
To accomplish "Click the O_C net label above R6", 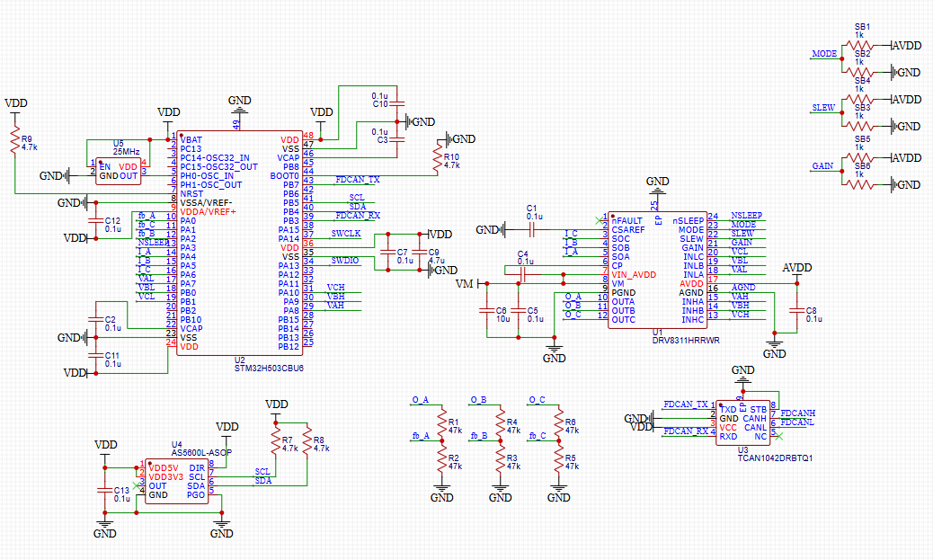I will click(537, 399).
